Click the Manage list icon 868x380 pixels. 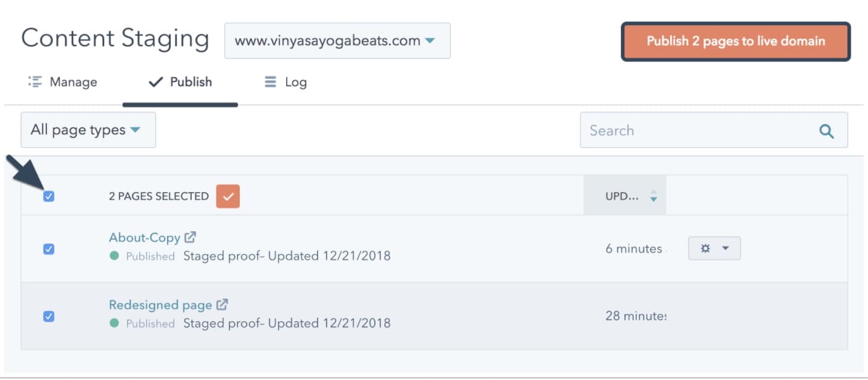coord(35,82)
